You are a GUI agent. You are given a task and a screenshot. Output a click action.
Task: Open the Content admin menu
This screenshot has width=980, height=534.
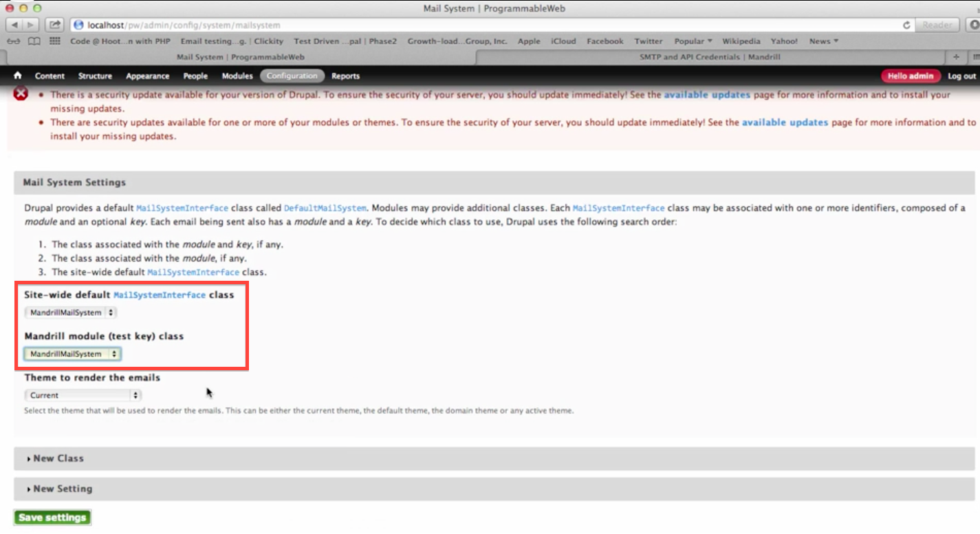pos(50,76)
